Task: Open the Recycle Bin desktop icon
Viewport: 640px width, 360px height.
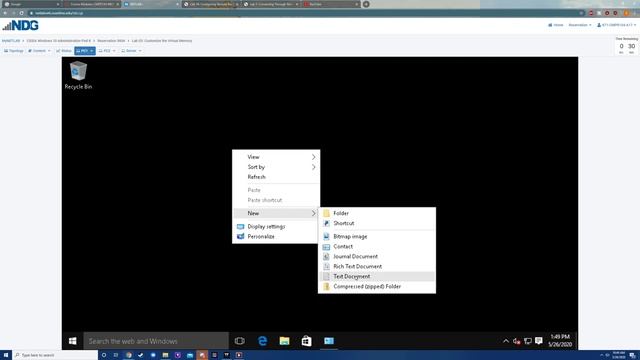Action: click(x=78, y=75)
